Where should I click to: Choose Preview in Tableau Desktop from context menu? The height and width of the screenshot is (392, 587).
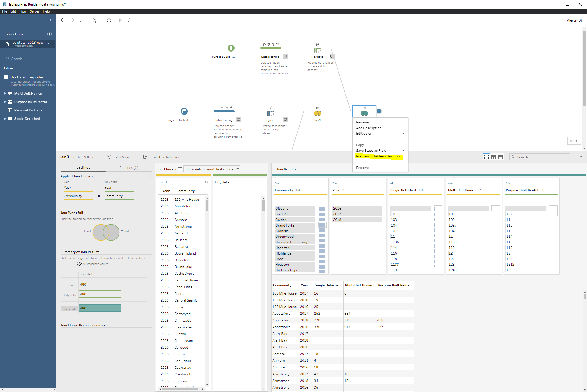[378, 156]
